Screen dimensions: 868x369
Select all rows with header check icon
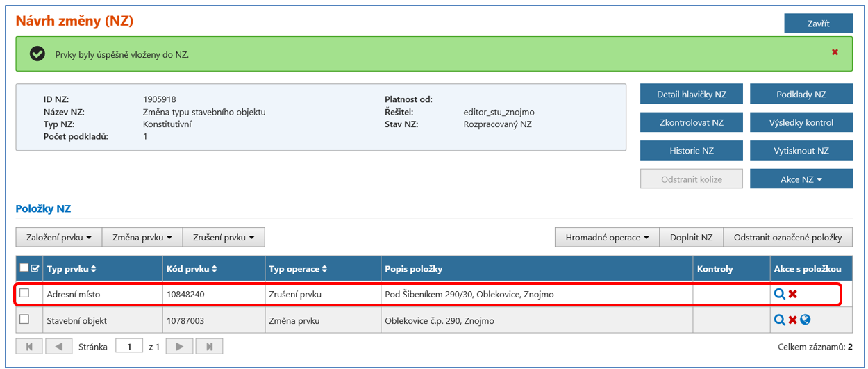coord(35,269)
